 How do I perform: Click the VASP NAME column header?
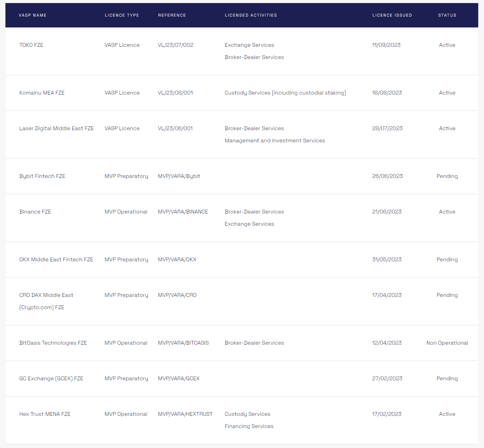point(33,15)
